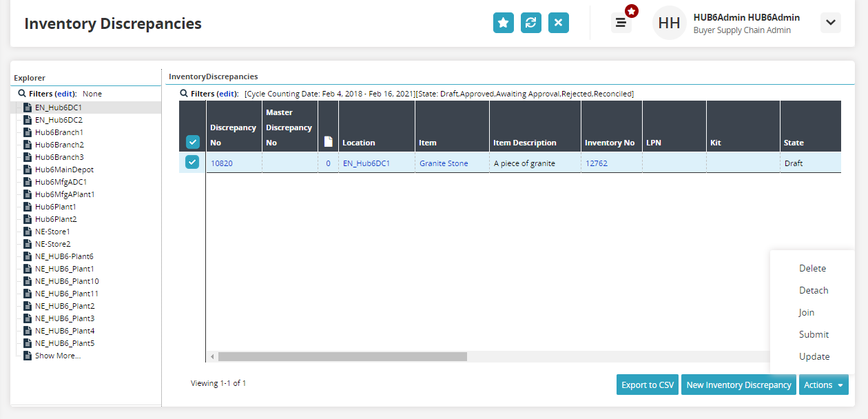868x419 pixels.
Task: Open the hamburger menu with notification badge
Action: click(621, 23)
